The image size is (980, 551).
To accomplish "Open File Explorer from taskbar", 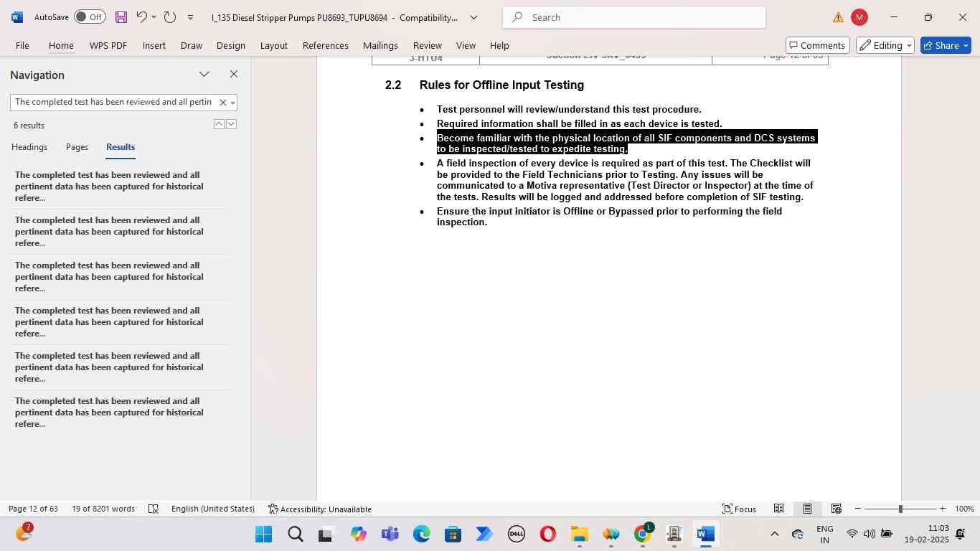I will pyautogui.click(x=579, y=534).
